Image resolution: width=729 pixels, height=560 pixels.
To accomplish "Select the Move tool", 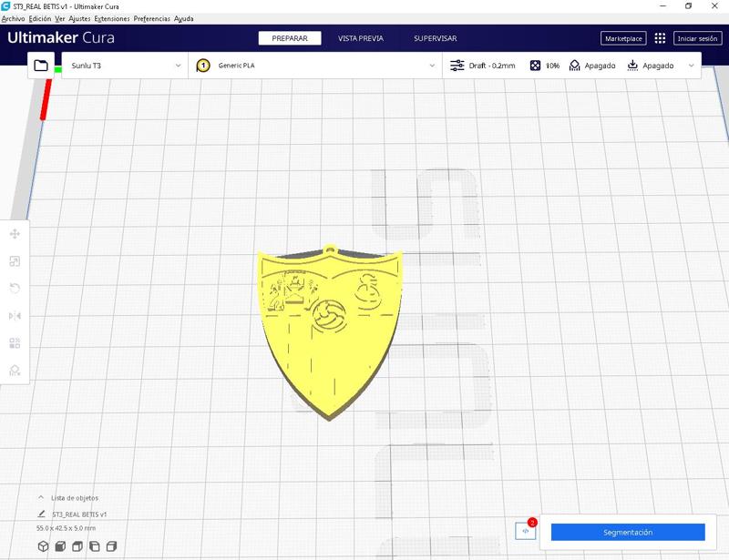I will (x=15, y=234).
